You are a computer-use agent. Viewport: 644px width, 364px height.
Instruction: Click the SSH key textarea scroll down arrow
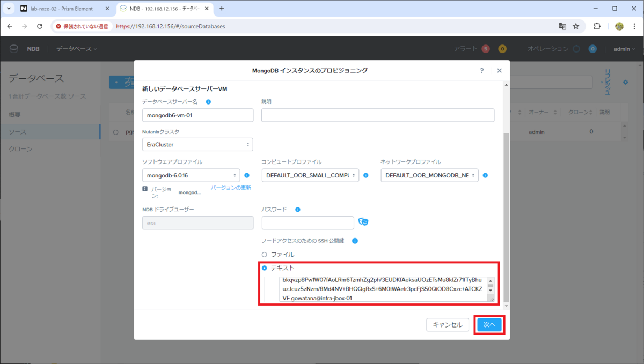(x=491, y=290)
